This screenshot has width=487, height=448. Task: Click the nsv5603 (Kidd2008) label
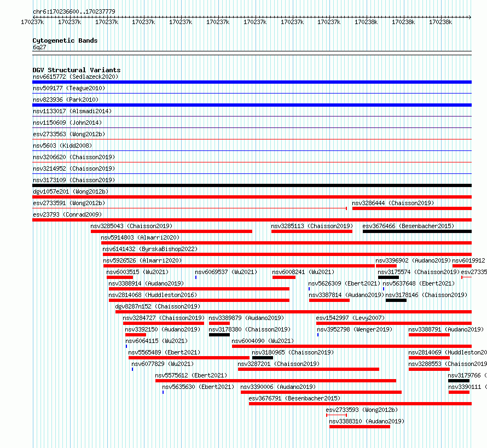[x=62, y=146]
